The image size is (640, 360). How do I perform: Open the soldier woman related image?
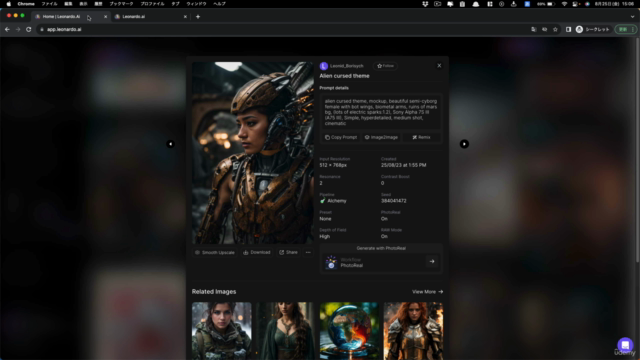222,331
